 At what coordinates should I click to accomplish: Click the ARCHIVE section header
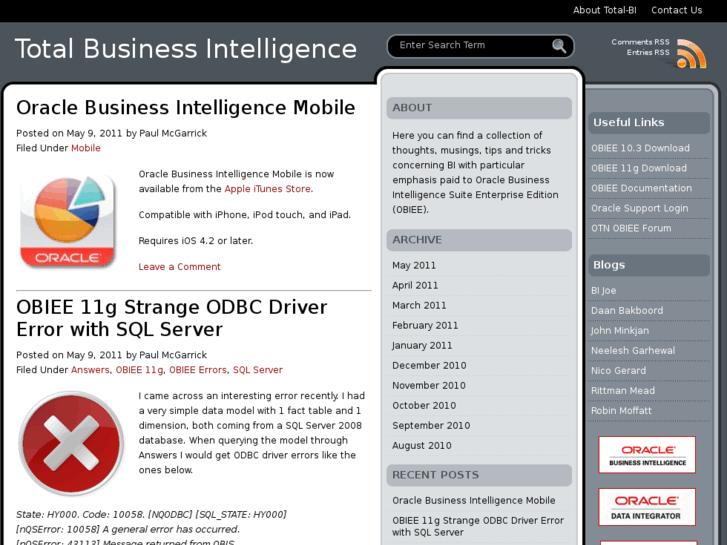479,240
